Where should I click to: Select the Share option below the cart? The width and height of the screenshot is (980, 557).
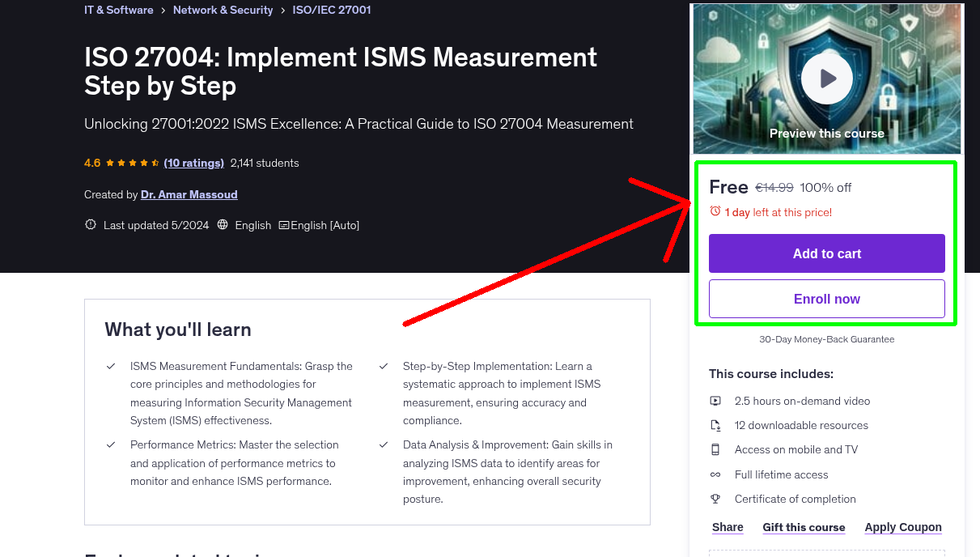coord(727,527)
